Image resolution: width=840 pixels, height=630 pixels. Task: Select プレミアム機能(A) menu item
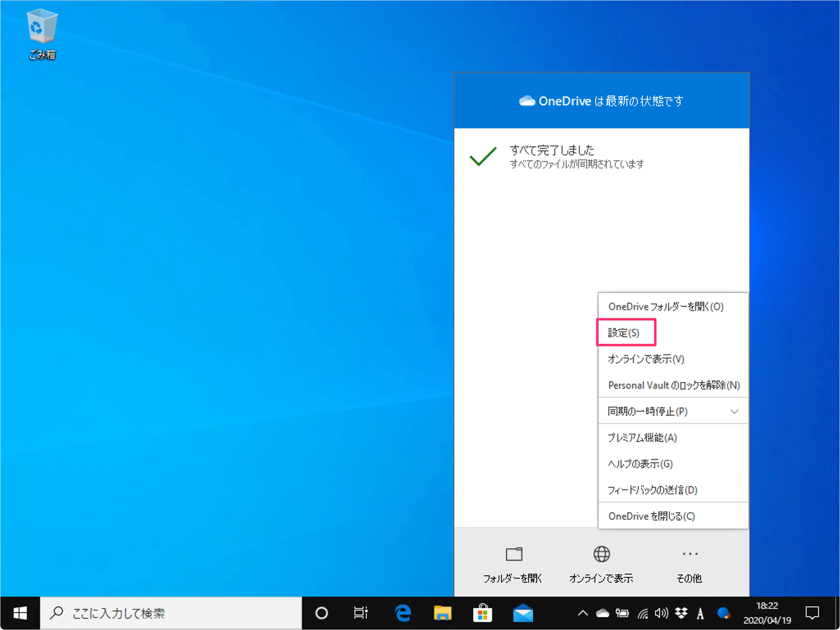click(x=673, y=437)
